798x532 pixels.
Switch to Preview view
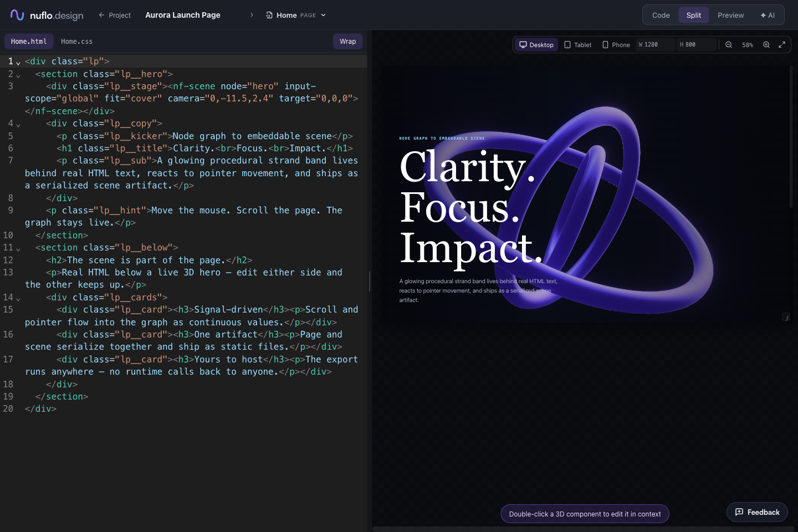click(x=730, y=15)
